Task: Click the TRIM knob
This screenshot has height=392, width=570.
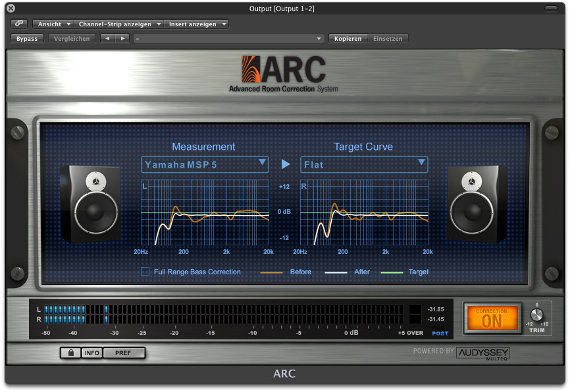Action: [x=537, y=314]
